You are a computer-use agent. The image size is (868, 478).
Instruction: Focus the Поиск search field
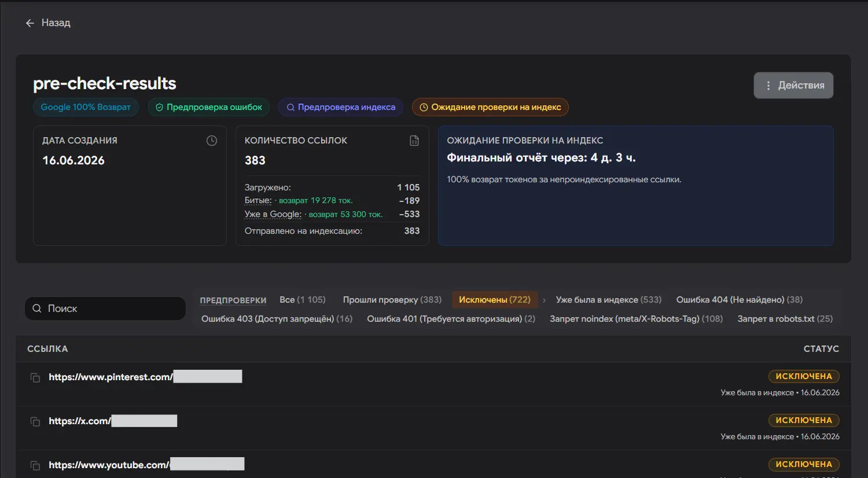105,308
